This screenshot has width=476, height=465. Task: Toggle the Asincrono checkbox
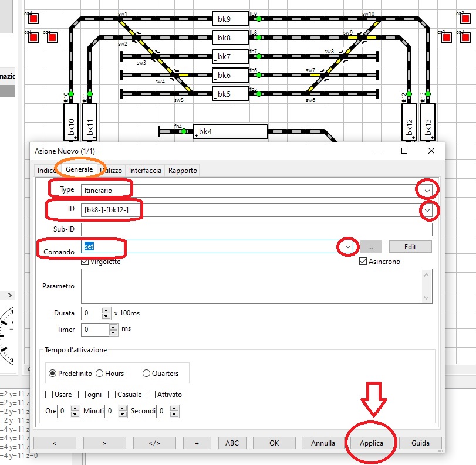tap(363, 262)
